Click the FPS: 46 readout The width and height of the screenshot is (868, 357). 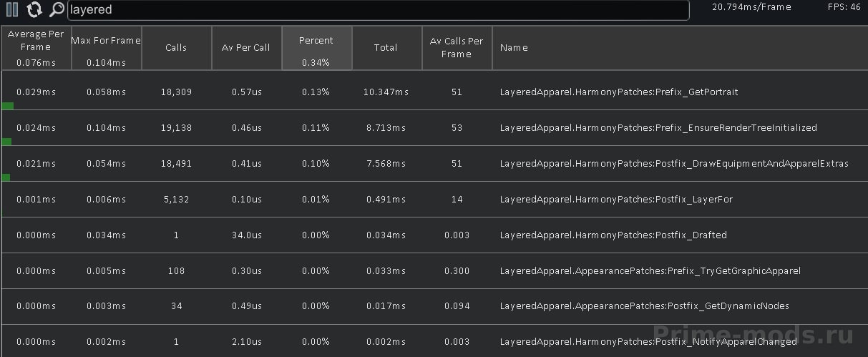[x=844, y=7]
